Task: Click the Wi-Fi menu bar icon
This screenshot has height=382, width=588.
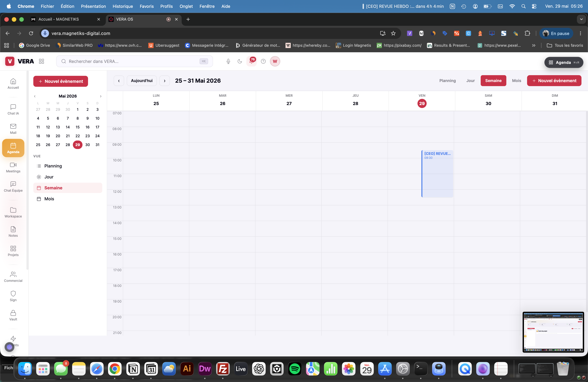Action: (512, 6)
